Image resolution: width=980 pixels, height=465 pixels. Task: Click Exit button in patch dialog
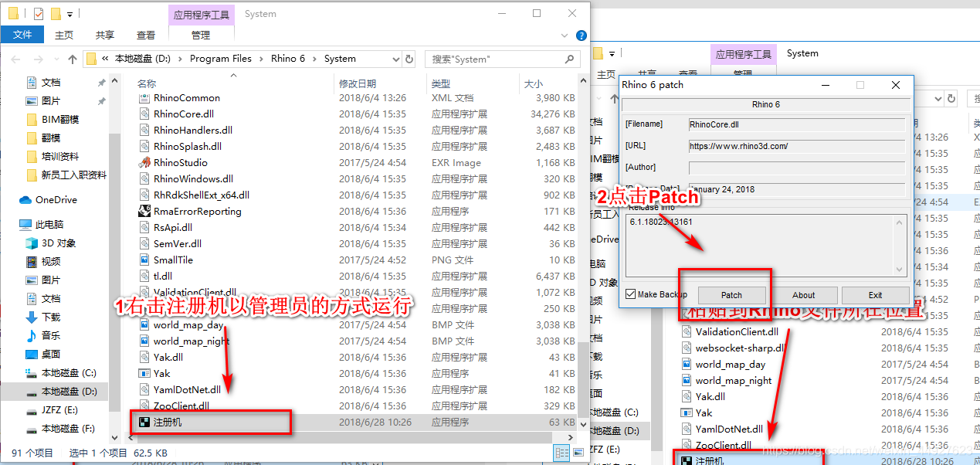(875, 295)
